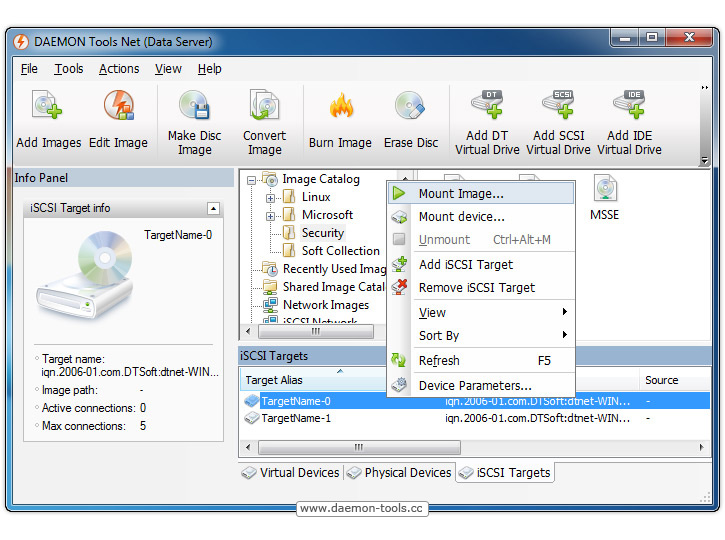The width and height of the screenshot is (725, 540).
Task: Choose Mount Image... from context menu
Action: point(481,193)
